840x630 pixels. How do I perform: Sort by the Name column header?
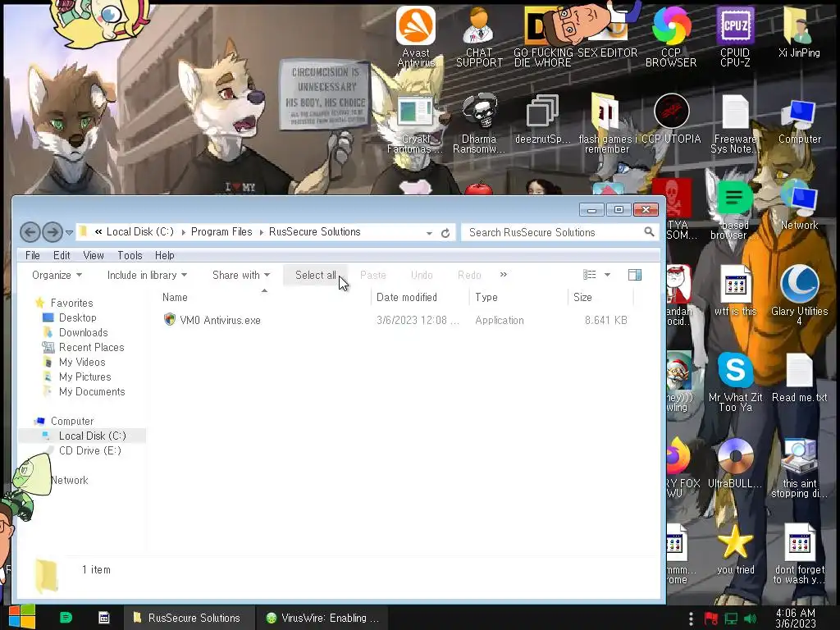coord(263,297)
